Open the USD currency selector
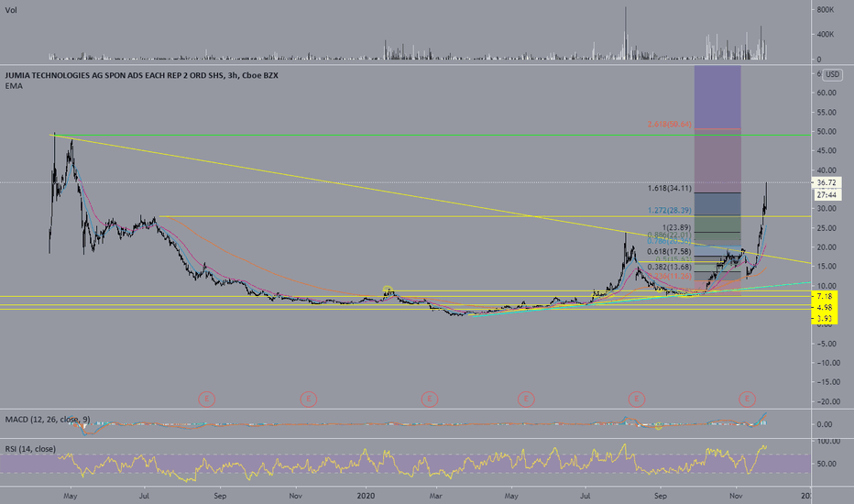 832,74
